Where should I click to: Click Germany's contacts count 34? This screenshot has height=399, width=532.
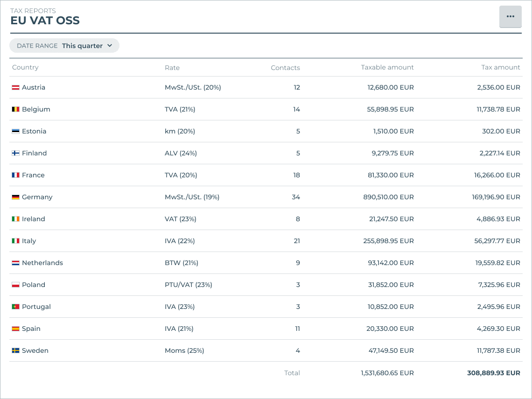click(296, 197)
